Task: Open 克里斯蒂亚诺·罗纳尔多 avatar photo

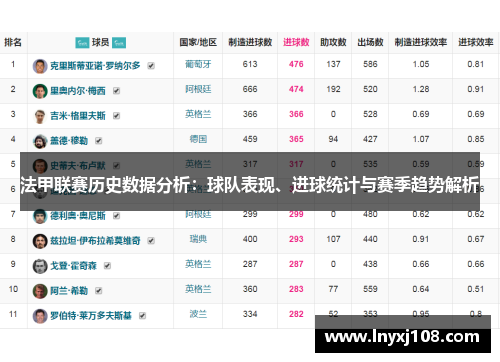Action: coord(40,66)
